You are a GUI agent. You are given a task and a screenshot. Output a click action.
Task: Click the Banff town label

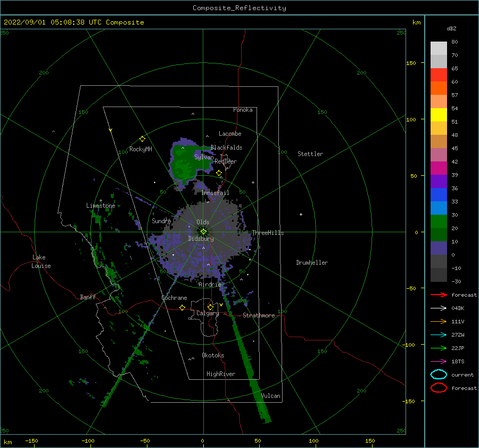88,297
